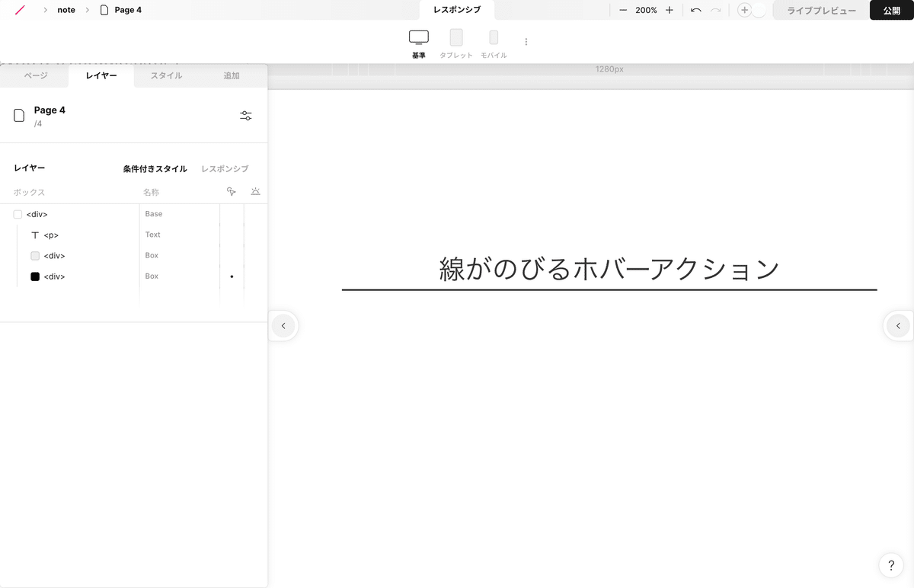Click the 公開 publish button

click(x=892, y=10)
